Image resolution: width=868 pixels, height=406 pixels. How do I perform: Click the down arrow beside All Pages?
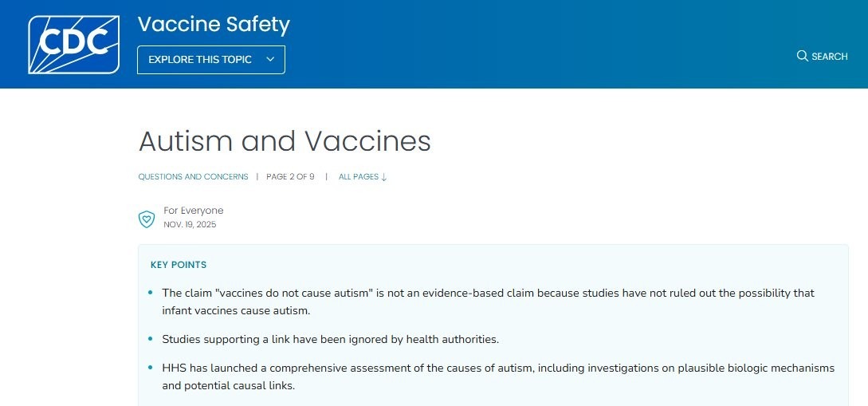coord(384,177)
